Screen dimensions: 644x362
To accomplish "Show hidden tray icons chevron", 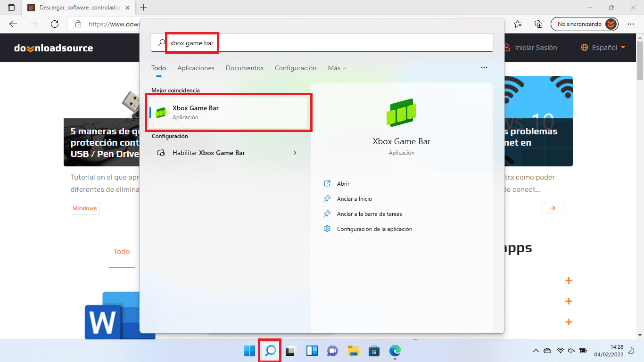I will 536,351.
